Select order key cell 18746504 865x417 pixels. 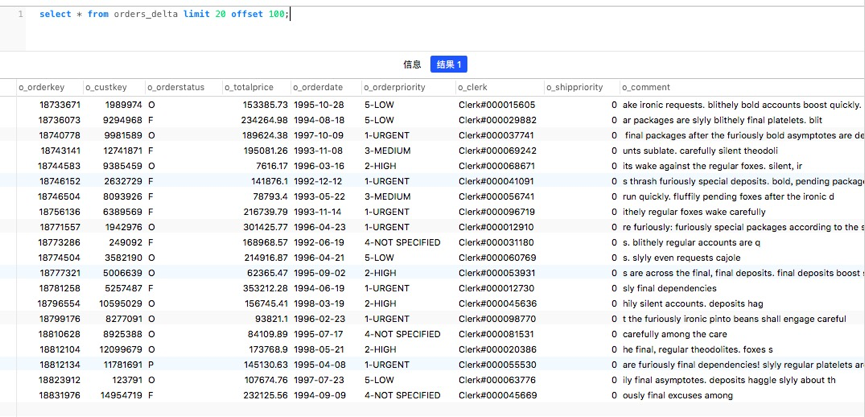coord(60,196)
